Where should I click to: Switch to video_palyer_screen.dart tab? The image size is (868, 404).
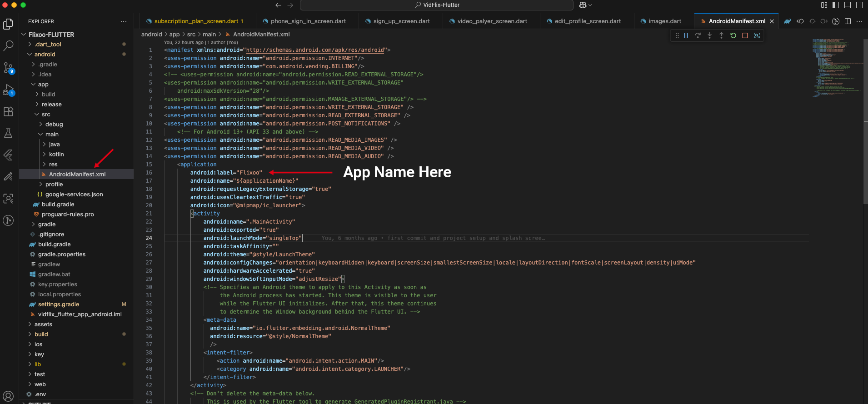[492, 21]
